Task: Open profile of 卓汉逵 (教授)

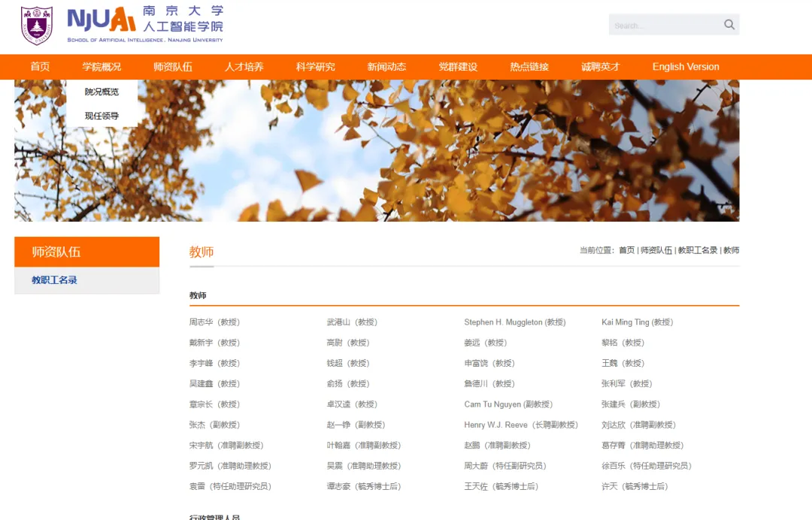Action: (x=352, y=404)
